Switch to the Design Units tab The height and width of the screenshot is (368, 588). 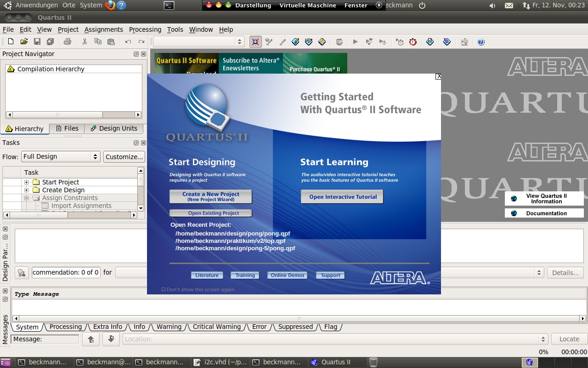pos(114,128)
